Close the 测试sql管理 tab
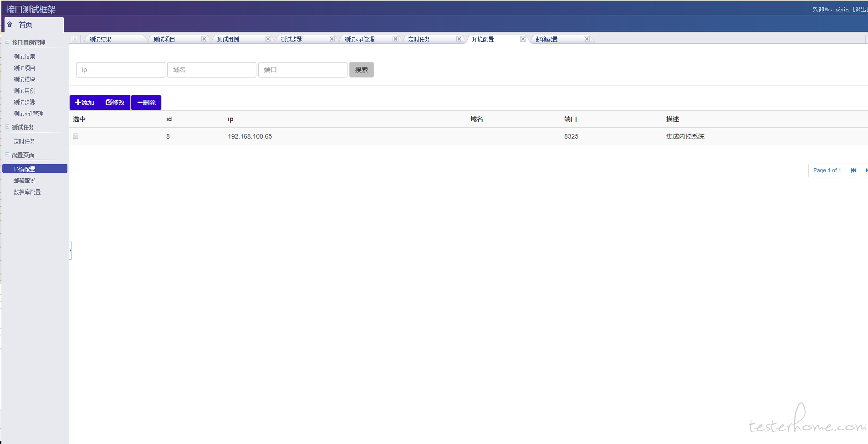 tap(395, 39)
